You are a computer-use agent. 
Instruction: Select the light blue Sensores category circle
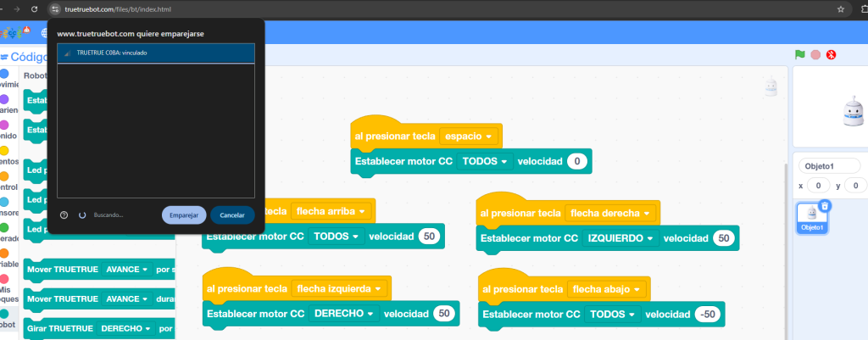click(x=4, y=202)
